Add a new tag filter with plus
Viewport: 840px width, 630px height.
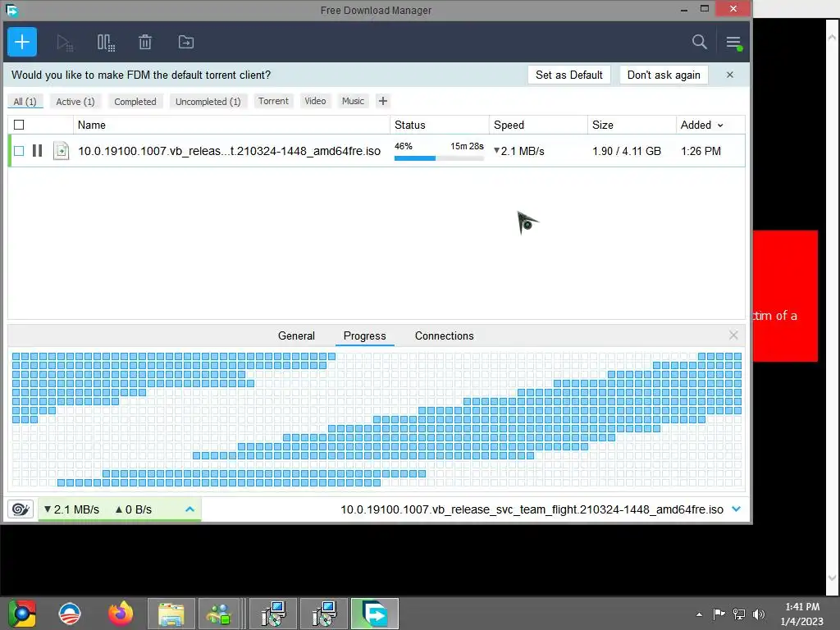pyautogui.click(x=382, y=101)
